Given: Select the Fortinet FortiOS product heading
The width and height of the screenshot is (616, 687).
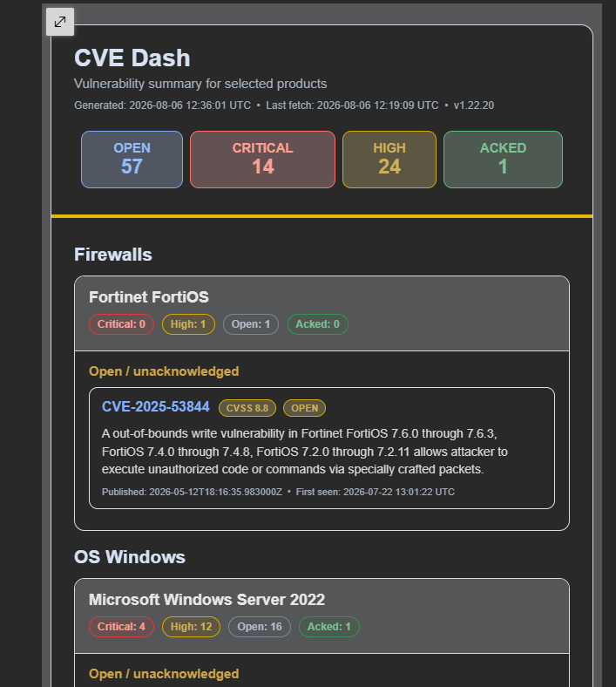Looking at the screenshot, I should (149, 297).
